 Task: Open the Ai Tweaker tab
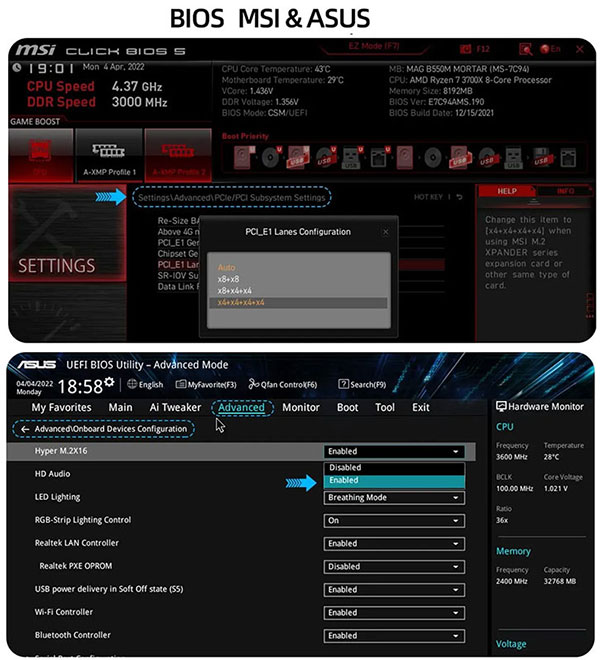tap(175, 407)
